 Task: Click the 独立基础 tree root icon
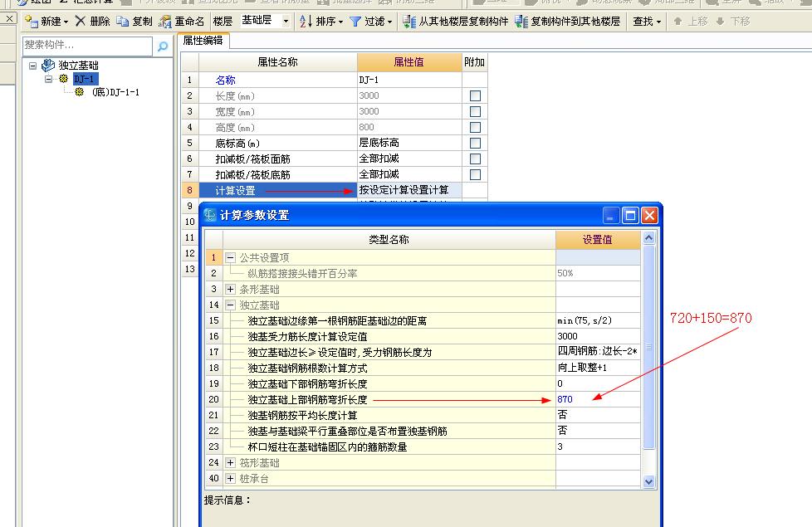(48, 66)
